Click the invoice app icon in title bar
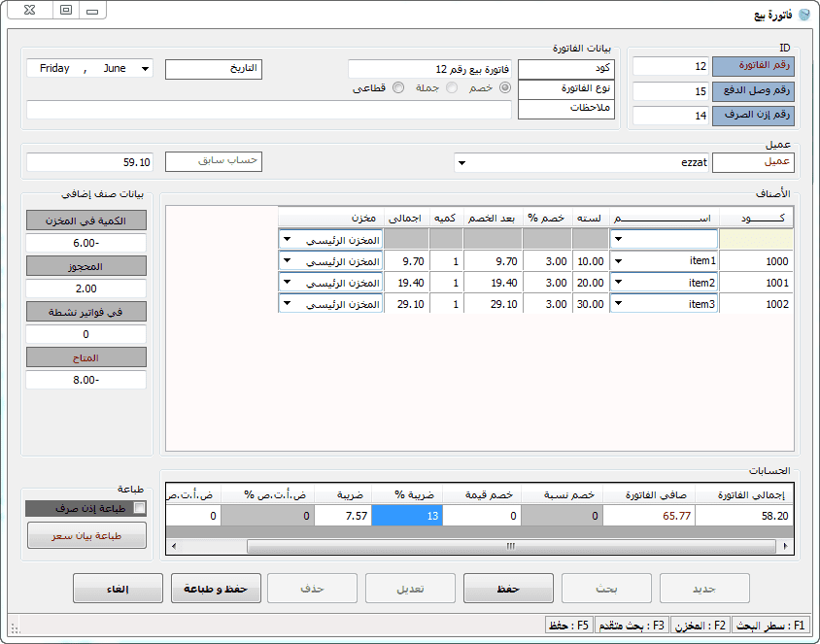 point(803,13)
